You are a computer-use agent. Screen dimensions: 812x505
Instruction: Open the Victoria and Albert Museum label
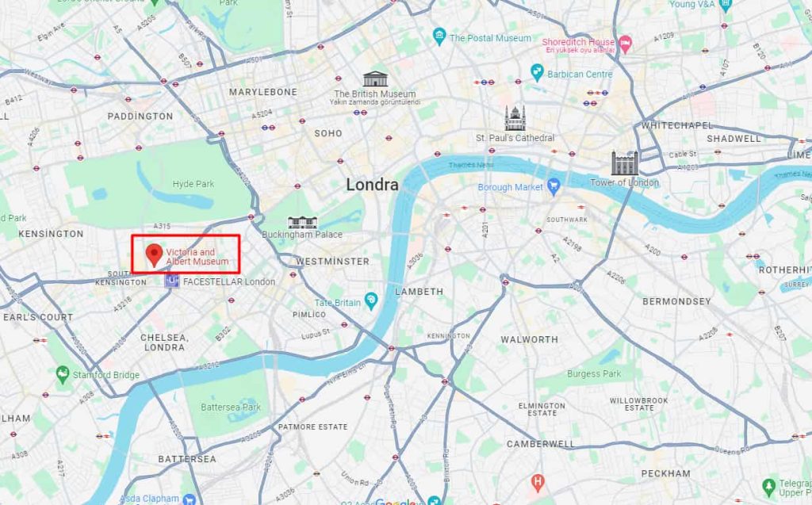pos(197,256)
